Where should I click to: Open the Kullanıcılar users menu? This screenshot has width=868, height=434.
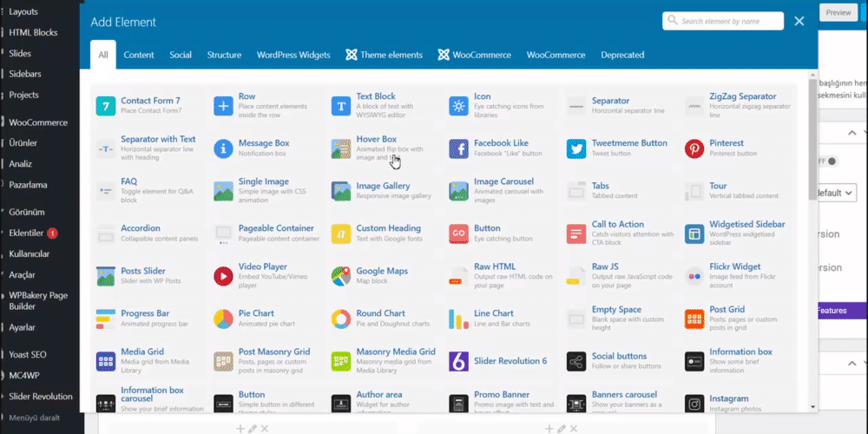click(30, 254)
